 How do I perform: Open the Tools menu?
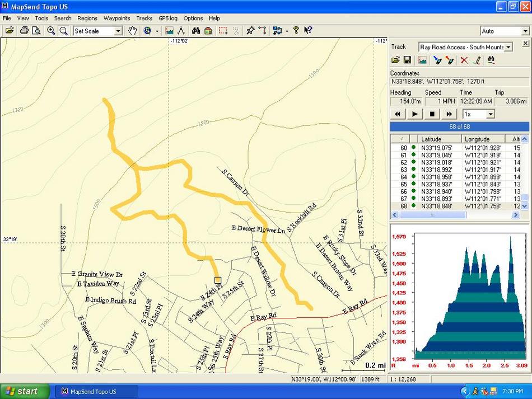click(41, 18)
